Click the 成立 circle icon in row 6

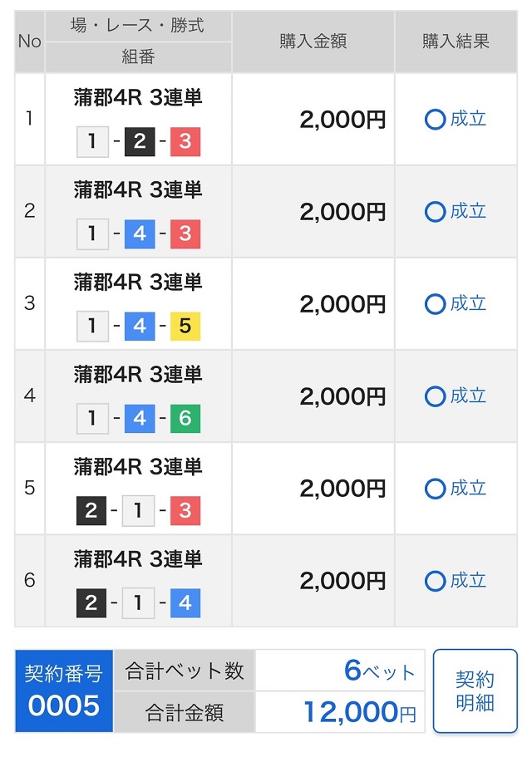click(x=435, y=581)
